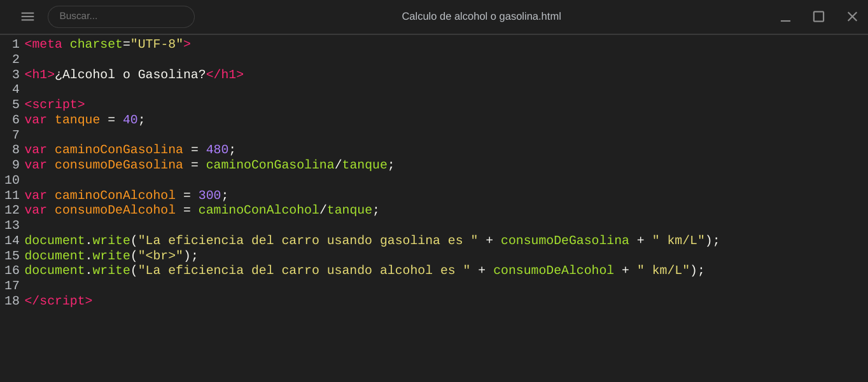Click line number 14 in the gutter
This screenshot has height=382, width=868.
pyautogui.click(x=12, y=241)
